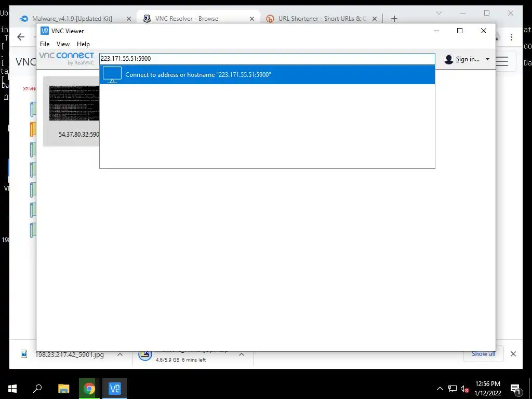Open Chrome's three-dot menu
This screenshot has height=399, width=532.
tap(512, 37)
